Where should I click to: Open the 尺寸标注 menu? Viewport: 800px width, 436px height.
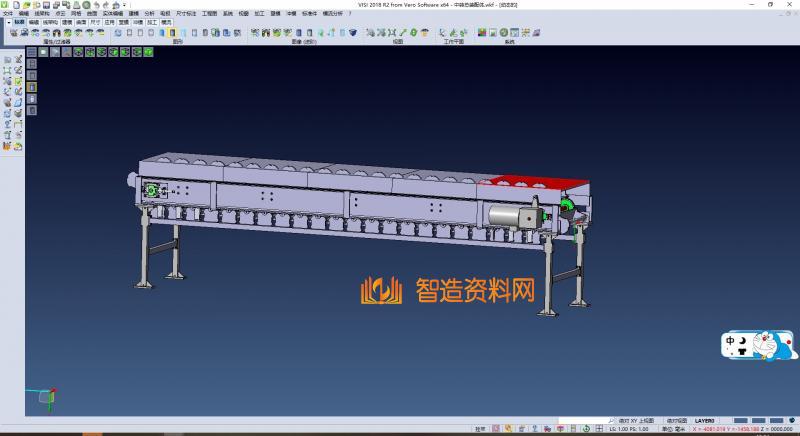(186, 13)
